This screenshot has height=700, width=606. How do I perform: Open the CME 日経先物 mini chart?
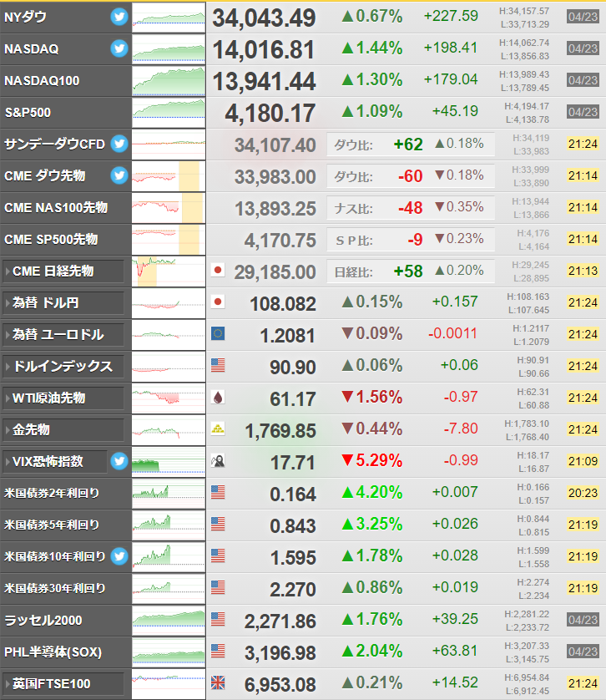tap(169, 271)
